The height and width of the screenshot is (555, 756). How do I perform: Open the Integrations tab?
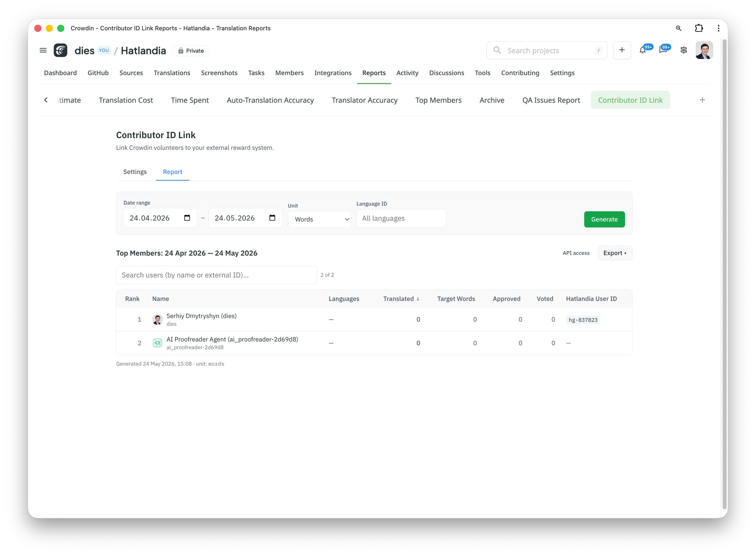333,73
